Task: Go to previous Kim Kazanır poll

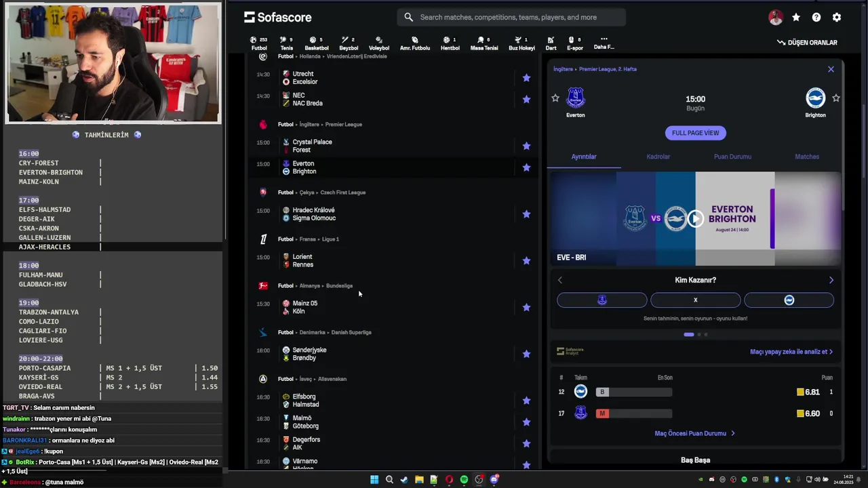Action: tap(559, 280)
